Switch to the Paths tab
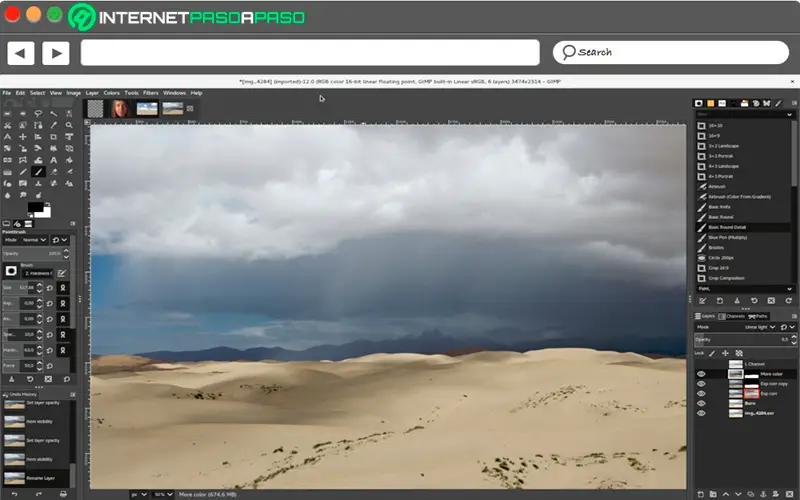Viewport: 800px width, 500px height. click(758, 316)
